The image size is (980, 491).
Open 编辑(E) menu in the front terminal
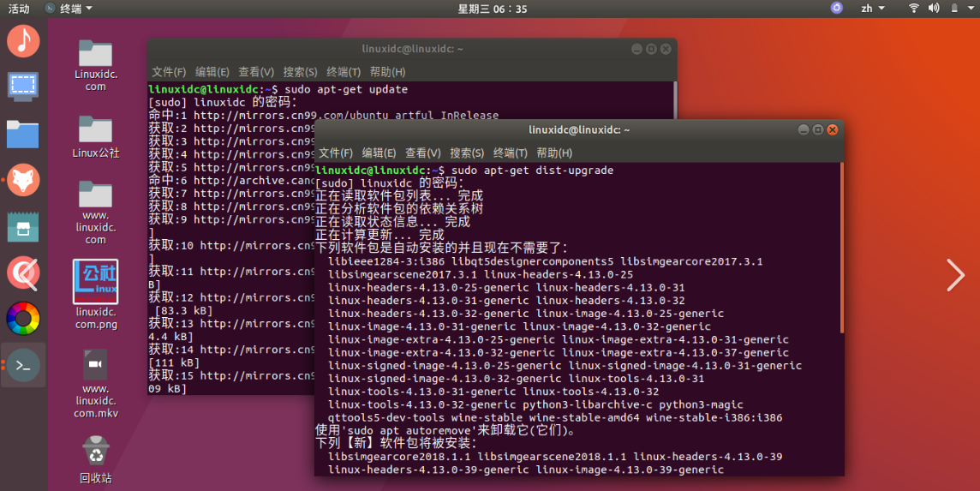[x=379, y=153]
